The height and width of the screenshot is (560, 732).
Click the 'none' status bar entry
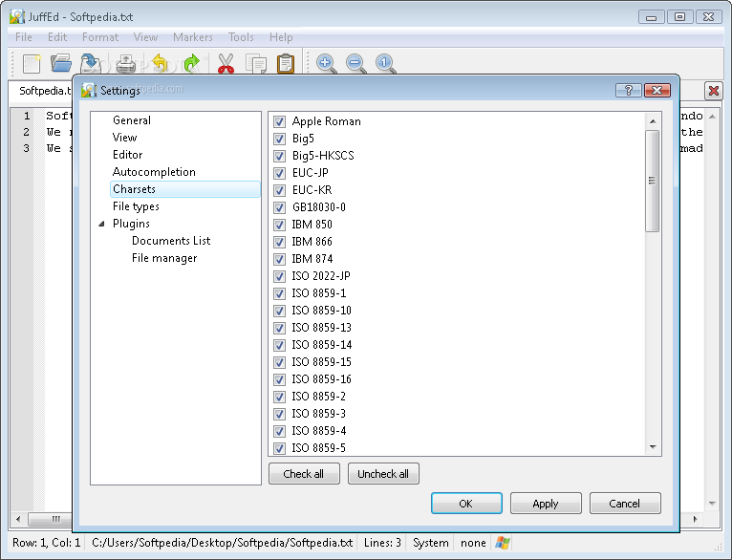pyautogui.click(x=473, y=543)
